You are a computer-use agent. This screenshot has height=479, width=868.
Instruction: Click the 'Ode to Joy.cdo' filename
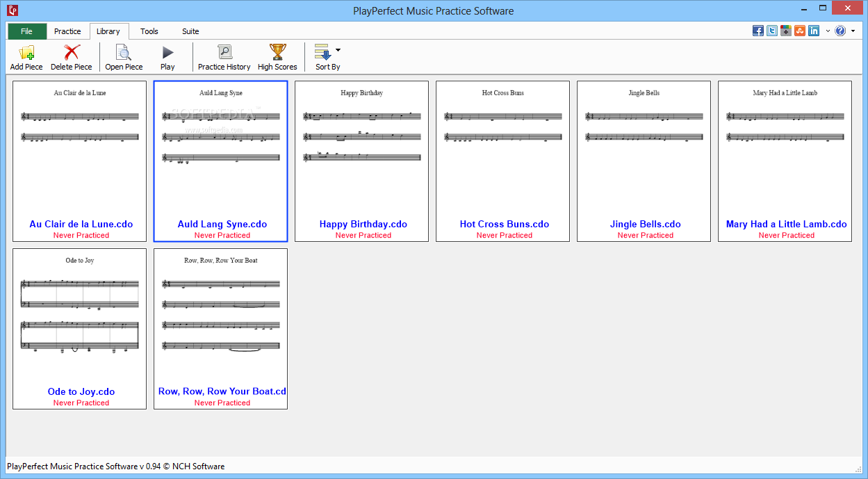tap(81, 391)
